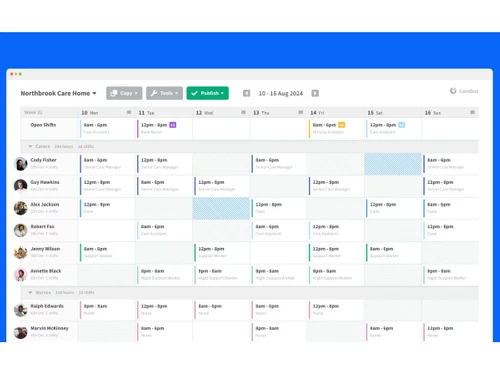Open Annette Black's Tuesday 8pm - 8am shift
Viewport: 500px width, 375px height.
pos(164,275)
